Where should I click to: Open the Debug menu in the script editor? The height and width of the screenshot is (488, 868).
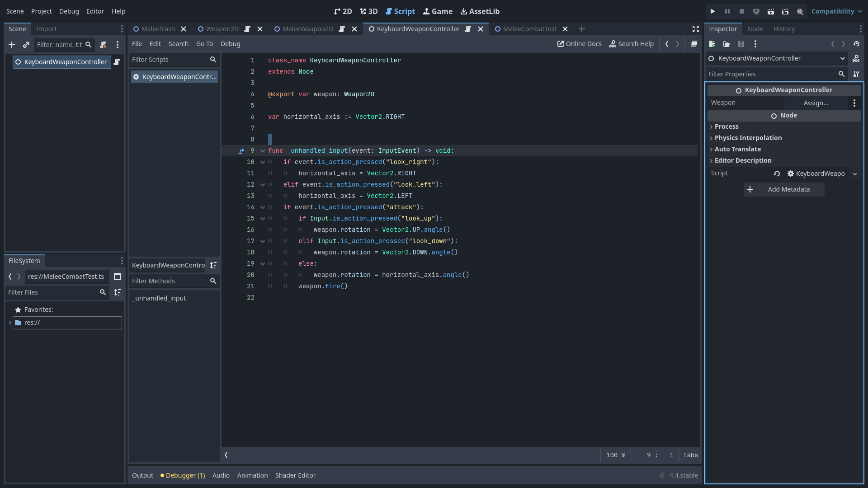230,44
